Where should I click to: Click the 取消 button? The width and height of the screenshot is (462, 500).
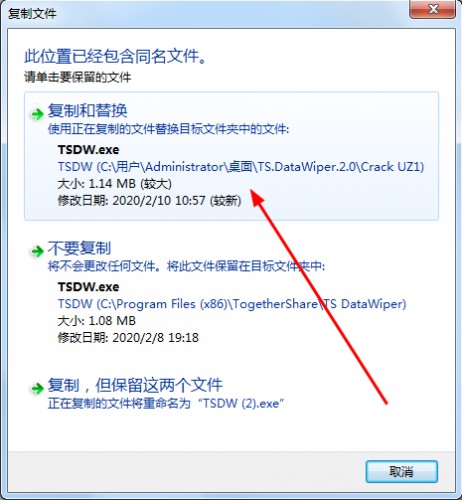point(401,471)
